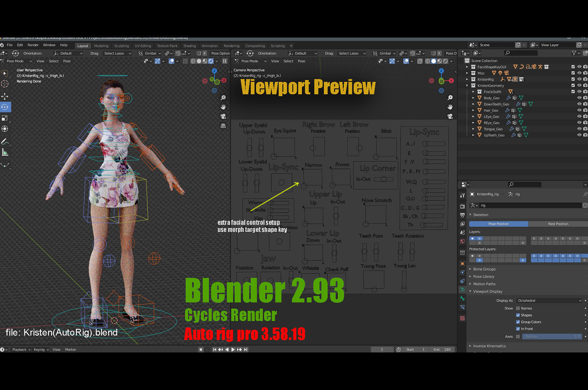The image size is (588, 390).
Task: Click the Rest Position button
Action: (558, 224)
